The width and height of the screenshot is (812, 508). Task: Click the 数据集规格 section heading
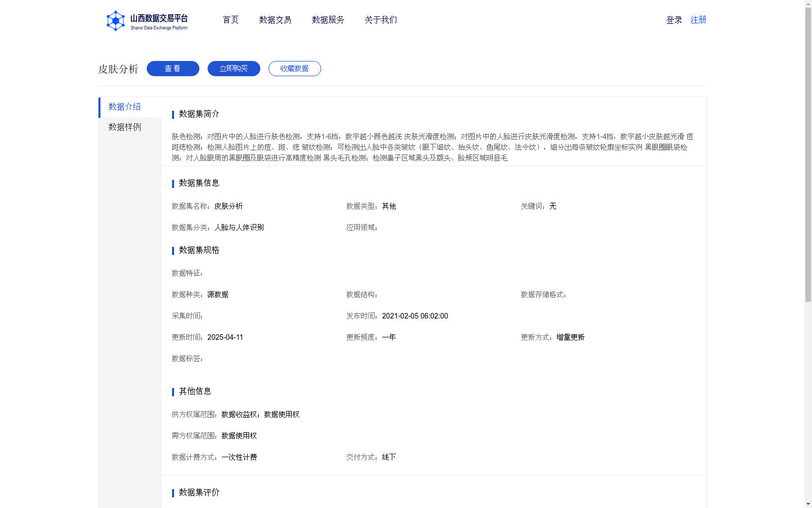pos(199,250)
